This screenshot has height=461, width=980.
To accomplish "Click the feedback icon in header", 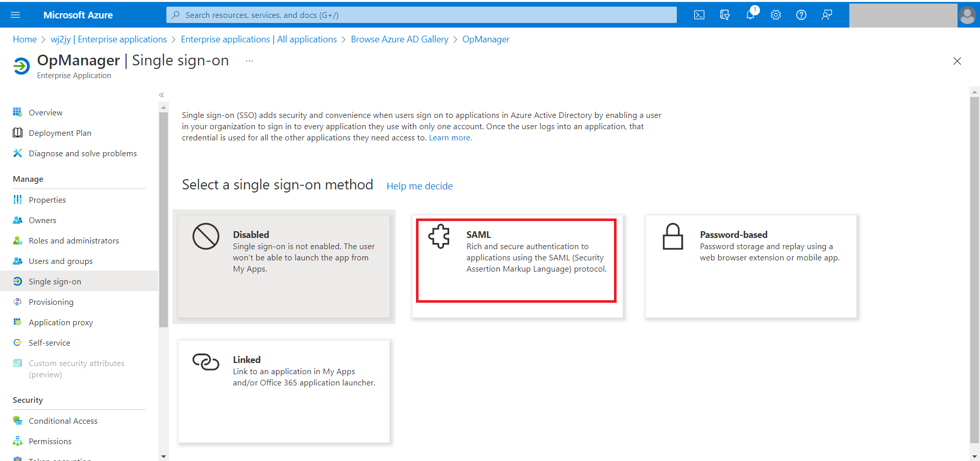I will [827, 15].
